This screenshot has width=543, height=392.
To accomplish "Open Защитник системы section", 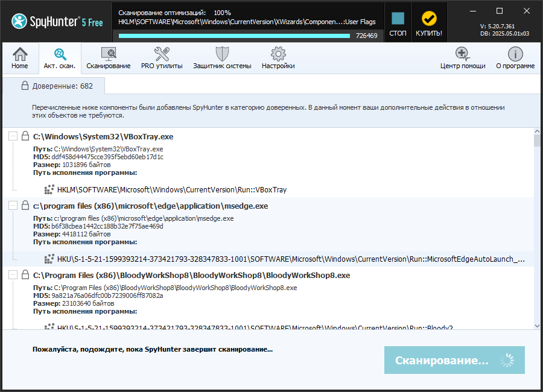I will pos(222,58).
